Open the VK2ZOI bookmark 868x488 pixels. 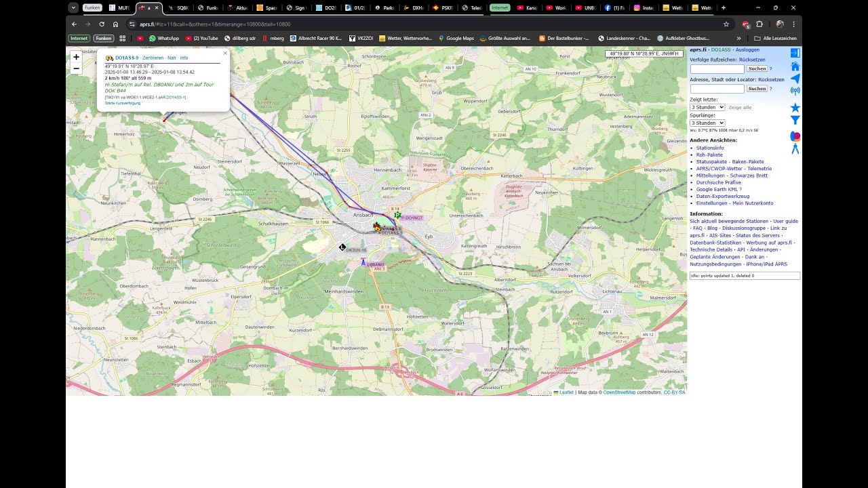point(361,38)
